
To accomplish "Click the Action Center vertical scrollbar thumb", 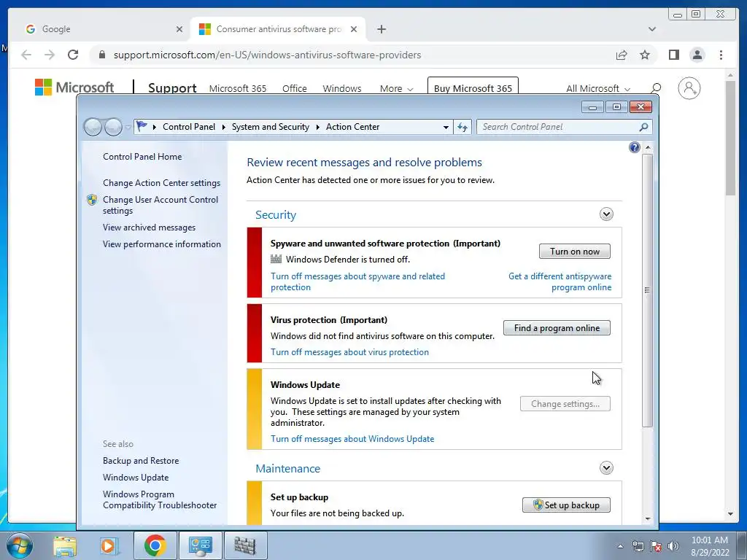I will point(647,289).
